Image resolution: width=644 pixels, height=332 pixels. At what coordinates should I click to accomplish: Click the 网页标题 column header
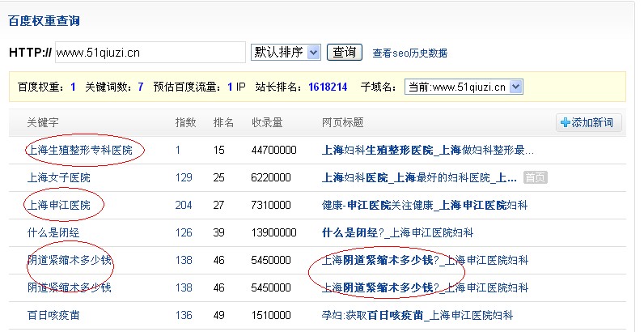342,122
